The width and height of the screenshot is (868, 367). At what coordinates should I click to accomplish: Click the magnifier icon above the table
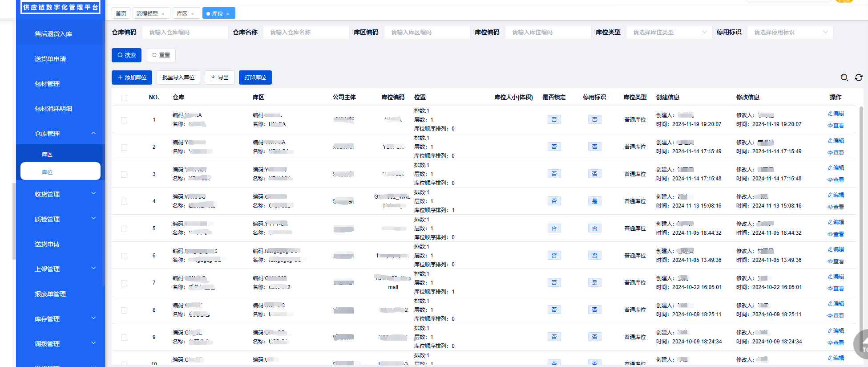pyautogui.click(x=844, y=77)
